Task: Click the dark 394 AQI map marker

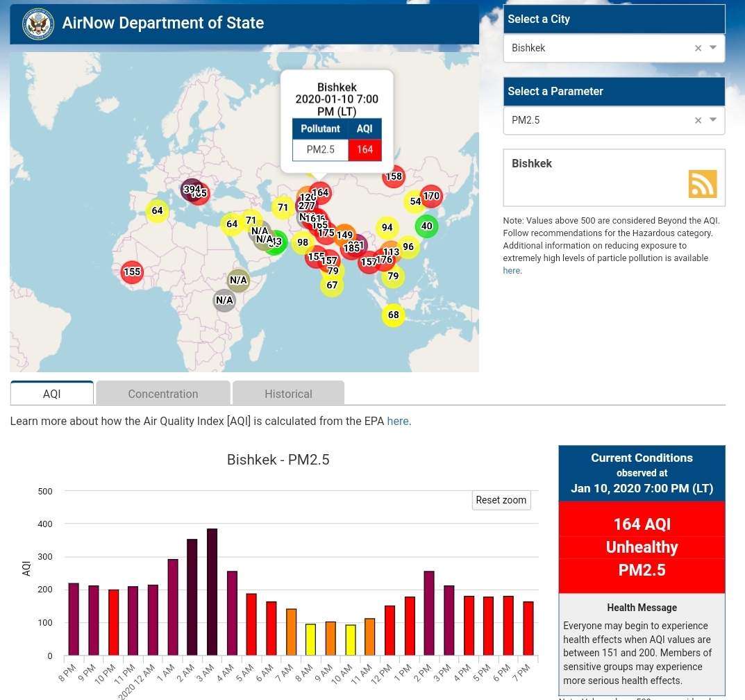Action: coord(191,189)
